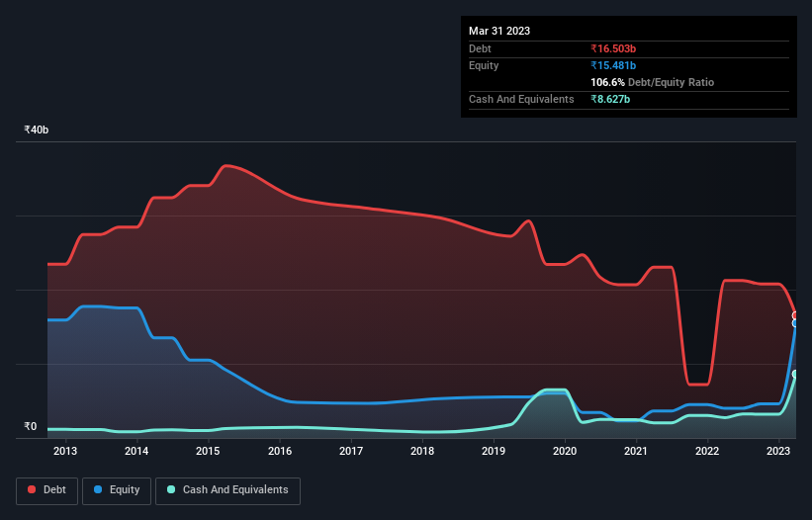Click the ₹8.627b cash value
This screenshot has height=520, width=812.
point(610,99)
